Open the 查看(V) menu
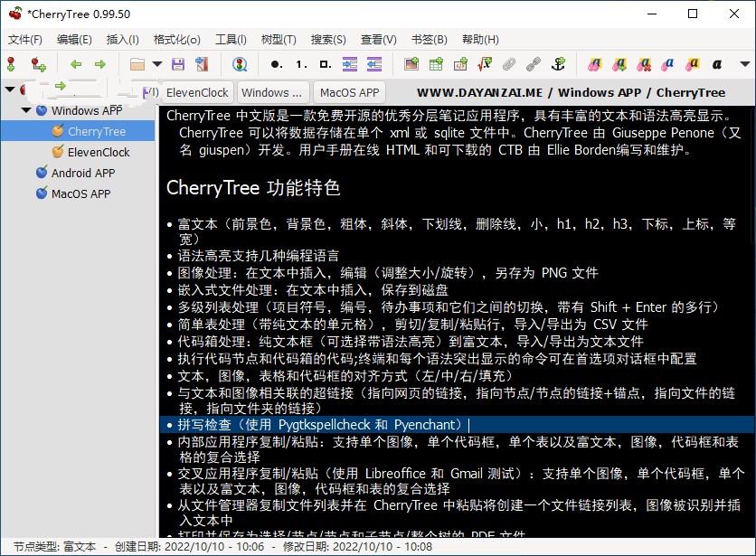This screenshot has height=556, width=756. (379, 40)
